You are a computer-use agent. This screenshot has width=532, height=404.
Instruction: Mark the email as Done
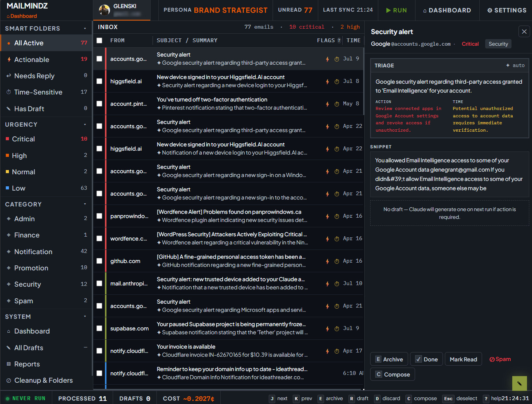point(426,359)
